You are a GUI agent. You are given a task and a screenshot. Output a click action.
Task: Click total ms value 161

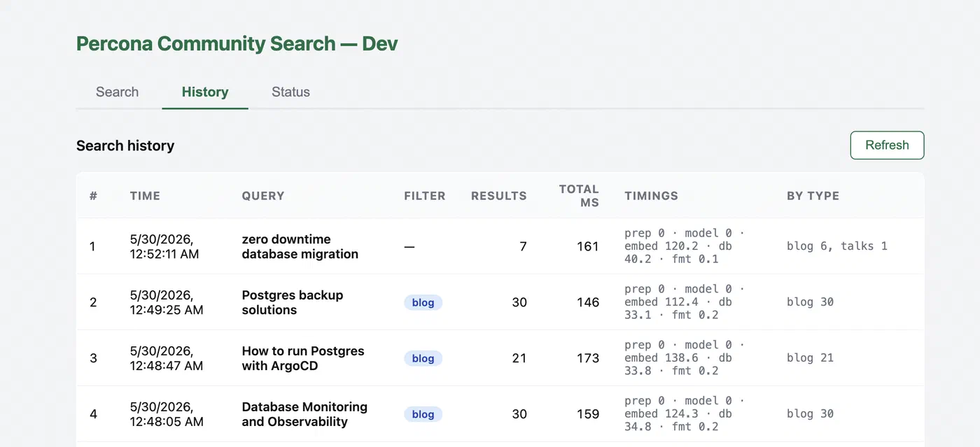click(x=588, y=246)
